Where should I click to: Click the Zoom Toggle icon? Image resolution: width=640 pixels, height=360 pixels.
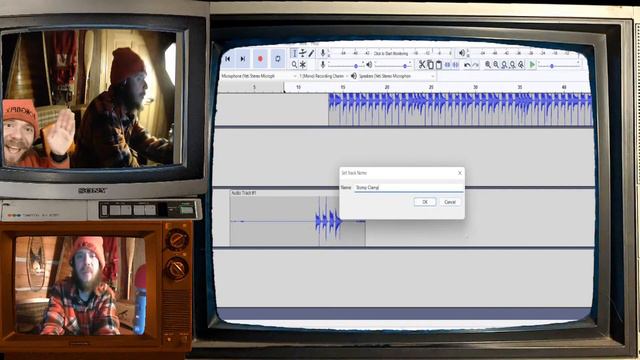click(x=521, y=64)
